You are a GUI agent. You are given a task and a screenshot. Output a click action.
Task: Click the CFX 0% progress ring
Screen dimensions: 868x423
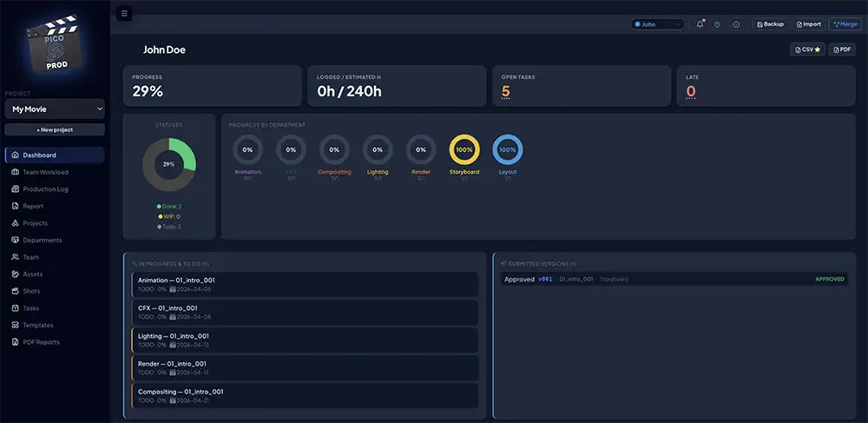coord(291,149)
